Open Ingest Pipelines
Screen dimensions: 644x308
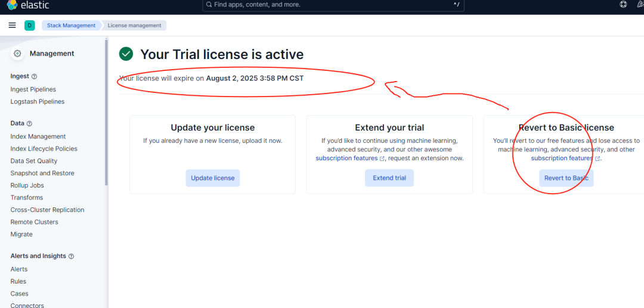tap(33, 89)
